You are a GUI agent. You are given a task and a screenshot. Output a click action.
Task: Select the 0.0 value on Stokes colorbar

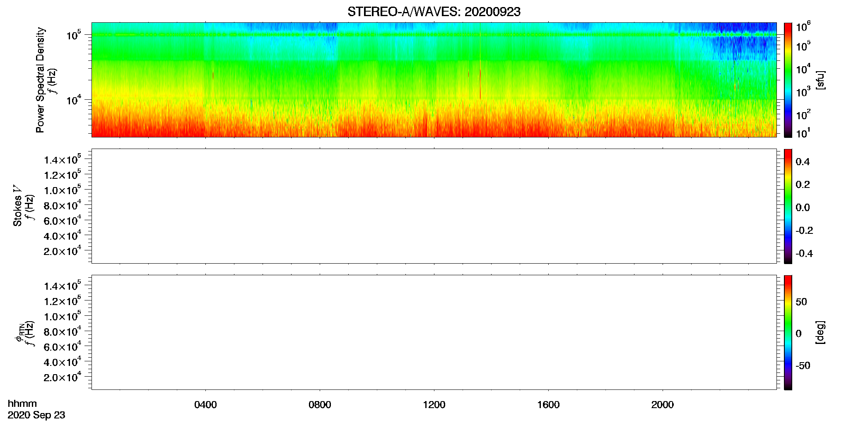coord(803,208)
